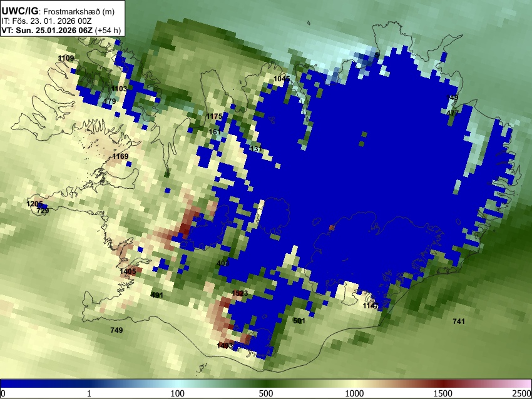Click the 477 value label
532x399 pixels.
453,113
